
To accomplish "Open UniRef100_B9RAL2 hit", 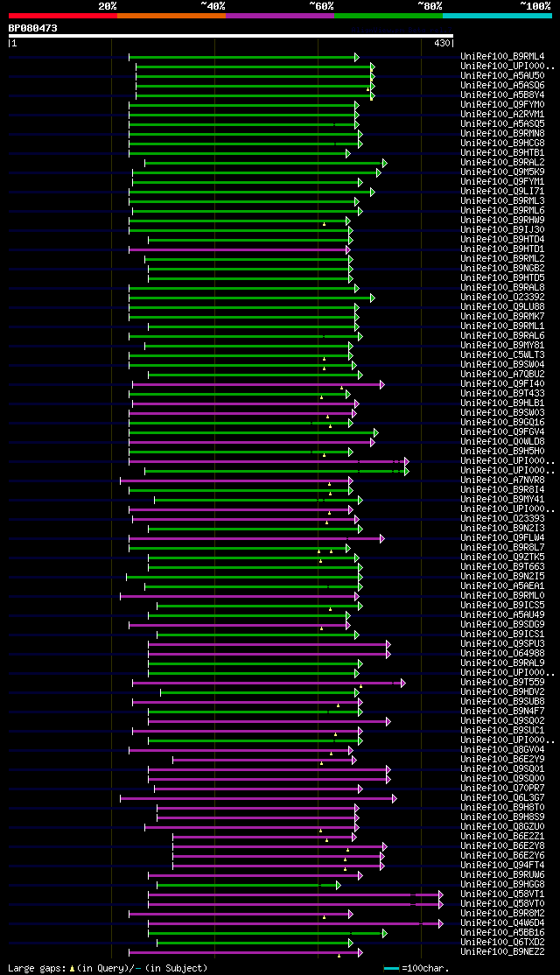I will pos(503,162).
